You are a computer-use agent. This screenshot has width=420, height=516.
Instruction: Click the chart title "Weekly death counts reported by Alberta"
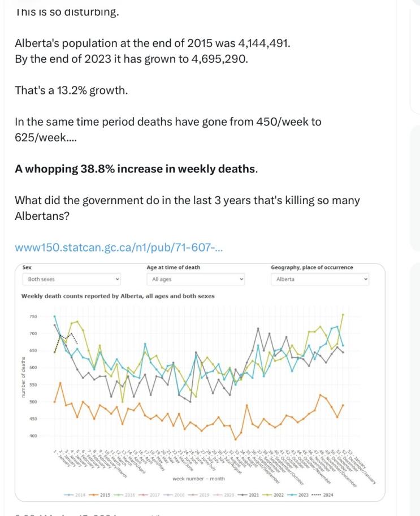pos(118,296)
